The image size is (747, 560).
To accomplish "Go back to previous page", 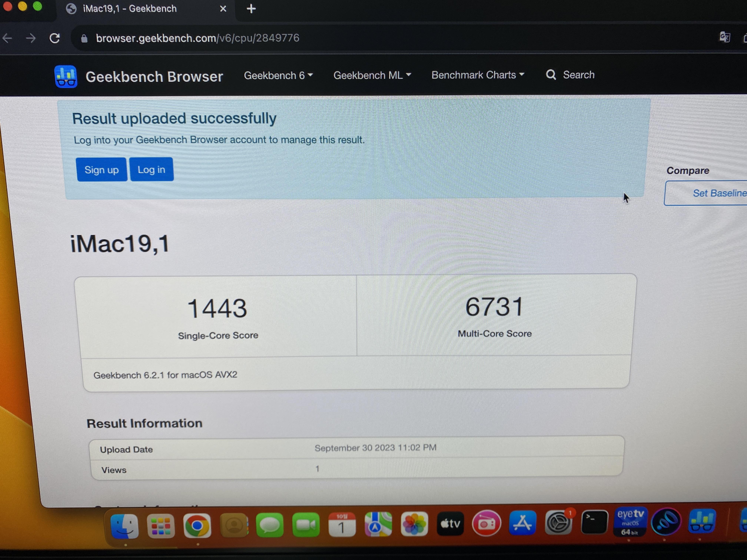I will coord(7,38).
